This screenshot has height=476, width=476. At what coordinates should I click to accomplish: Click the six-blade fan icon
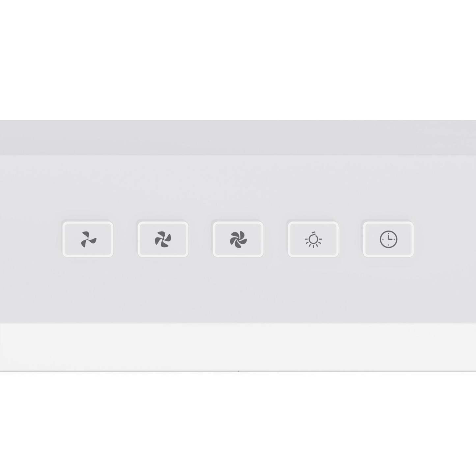click(x=238, y=239)
